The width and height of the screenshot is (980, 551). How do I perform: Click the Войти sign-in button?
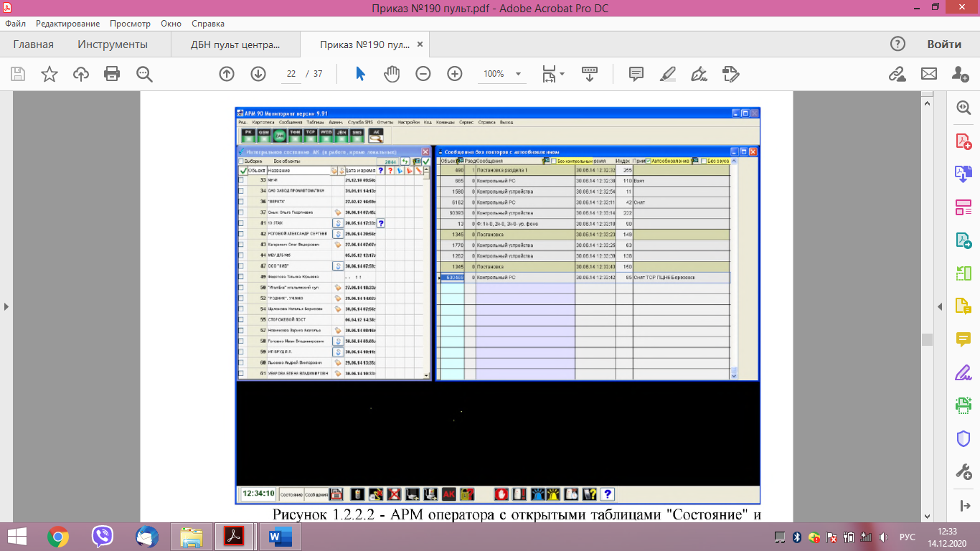click(943, 44)
